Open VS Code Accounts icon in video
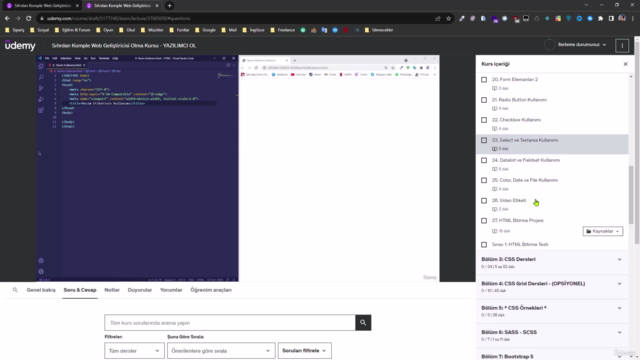 (41, 260)
